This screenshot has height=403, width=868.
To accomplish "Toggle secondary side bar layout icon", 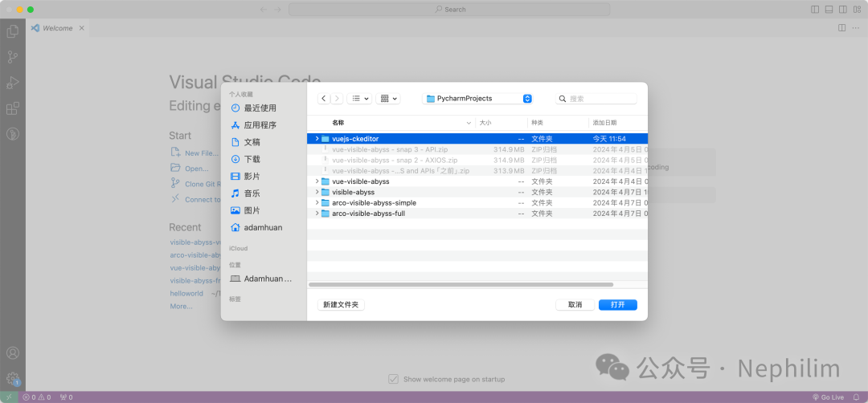I will click(x=842, y=10).
